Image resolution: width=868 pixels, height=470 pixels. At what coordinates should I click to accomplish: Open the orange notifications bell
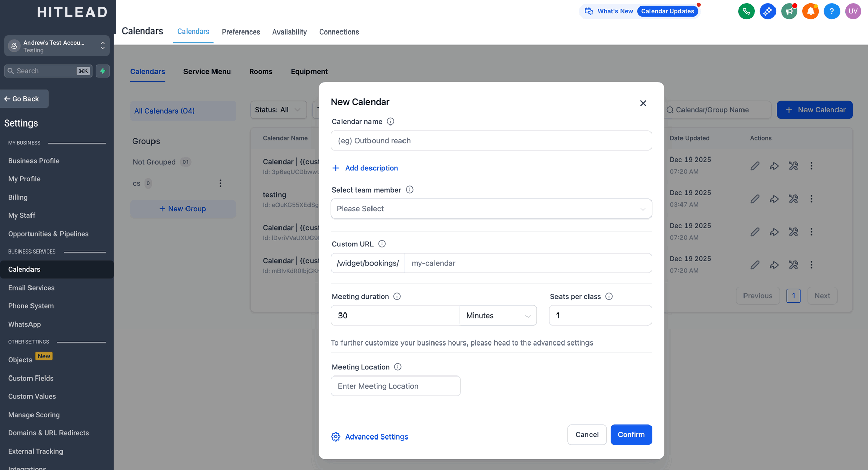coord(810,11)
